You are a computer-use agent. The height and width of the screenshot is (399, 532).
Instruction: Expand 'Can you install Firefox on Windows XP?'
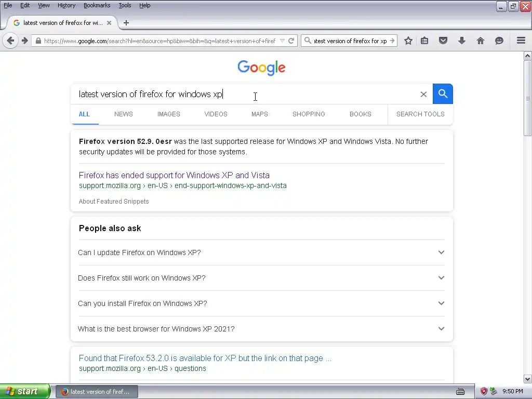point(261,303)
